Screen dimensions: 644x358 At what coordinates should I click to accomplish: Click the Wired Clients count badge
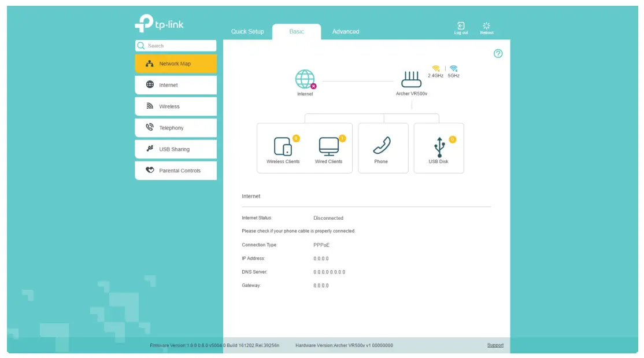(x=342, y=138)
